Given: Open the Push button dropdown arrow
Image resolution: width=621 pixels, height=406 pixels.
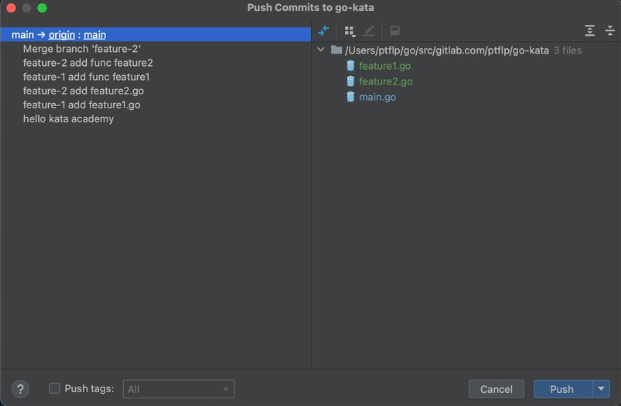Looking at the screenshot, I should click(x=601, y=389).
